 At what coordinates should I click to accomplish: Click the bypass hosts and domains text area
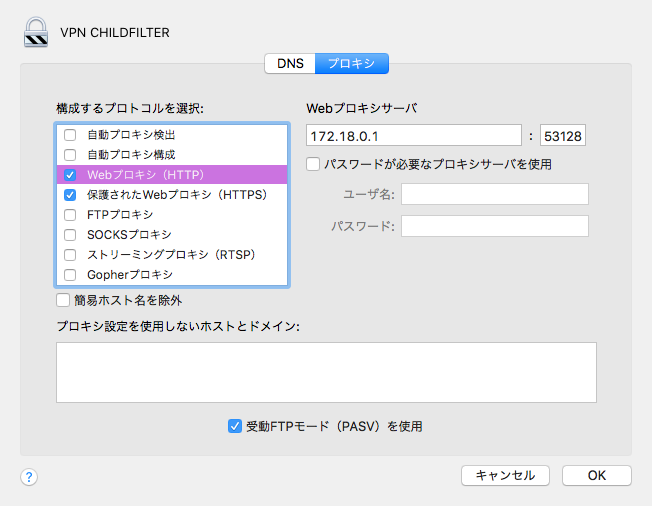pyautogui.click(x=326, y=372)
